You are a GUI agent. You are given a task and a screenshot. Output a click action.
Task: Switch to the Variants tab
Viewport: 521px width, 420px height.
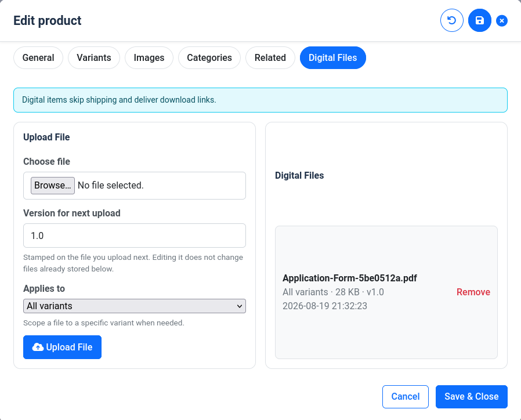tap(94, 58)
